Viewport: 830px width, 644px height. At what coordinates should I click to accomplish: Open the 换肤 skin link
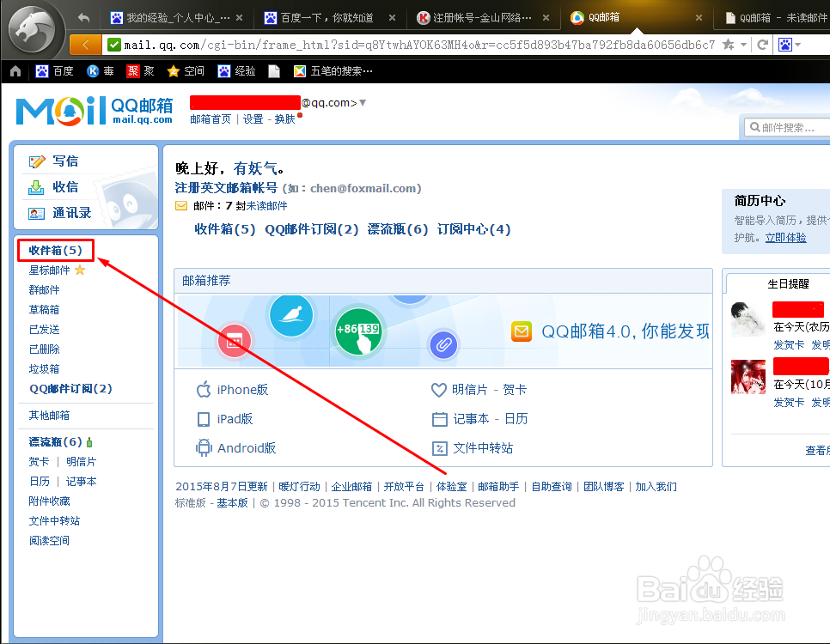click(x=284, y=119)
